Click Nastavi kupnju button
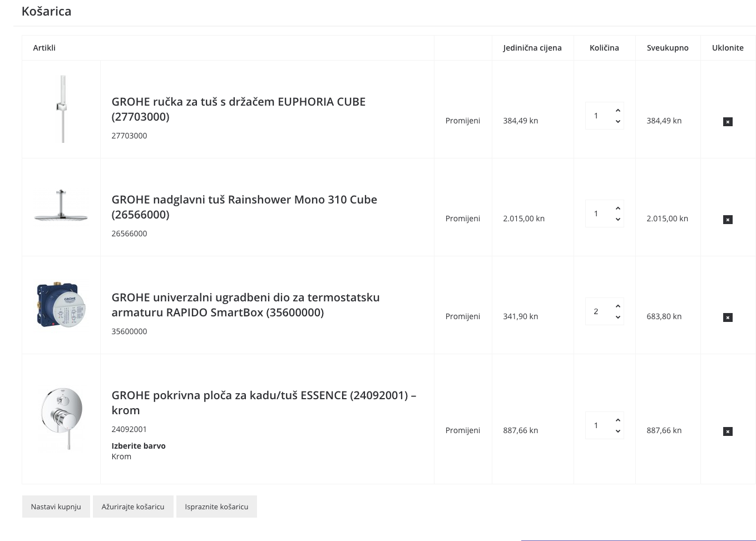This screenshot has height=541, width=756. point(56,507)
